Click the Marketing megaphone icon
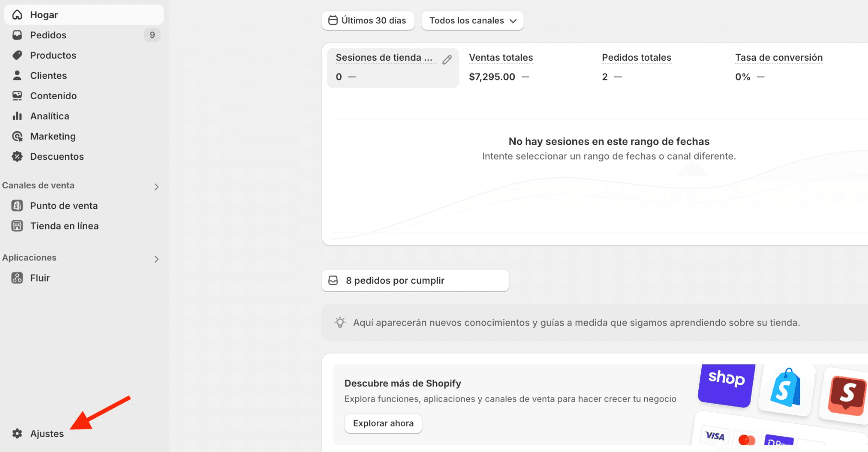The height and width of the screenshot is (452, 868). click(x=17, y=136)
